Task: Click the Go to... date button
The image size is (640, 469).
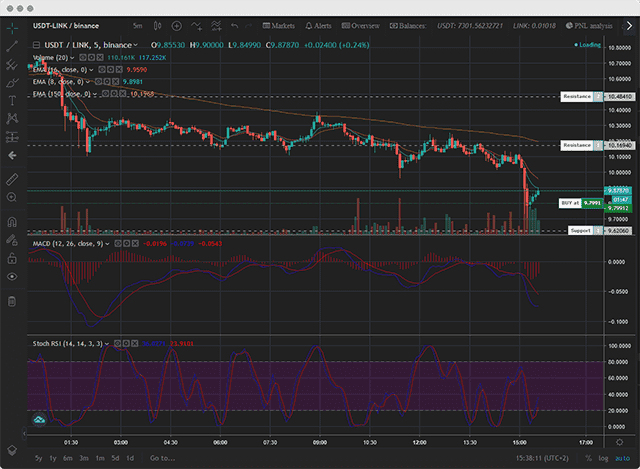Action: point(162,458)
